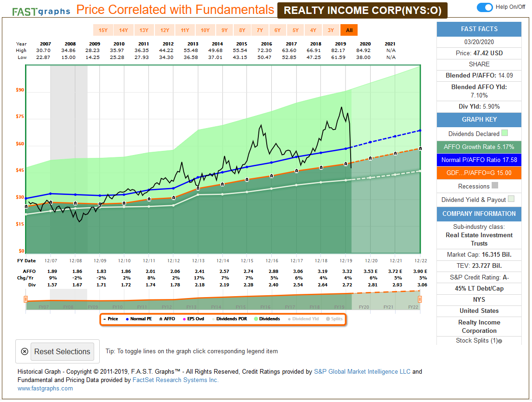
Task: Select the 6Y time range tab
Action: click(277, 30)
